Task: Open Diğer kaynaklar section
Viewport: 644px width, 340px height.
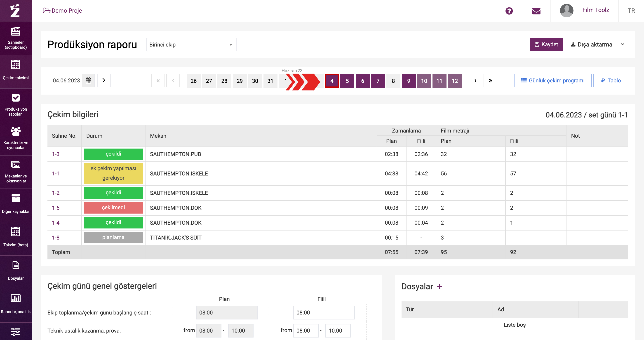Action: (16, 206)
